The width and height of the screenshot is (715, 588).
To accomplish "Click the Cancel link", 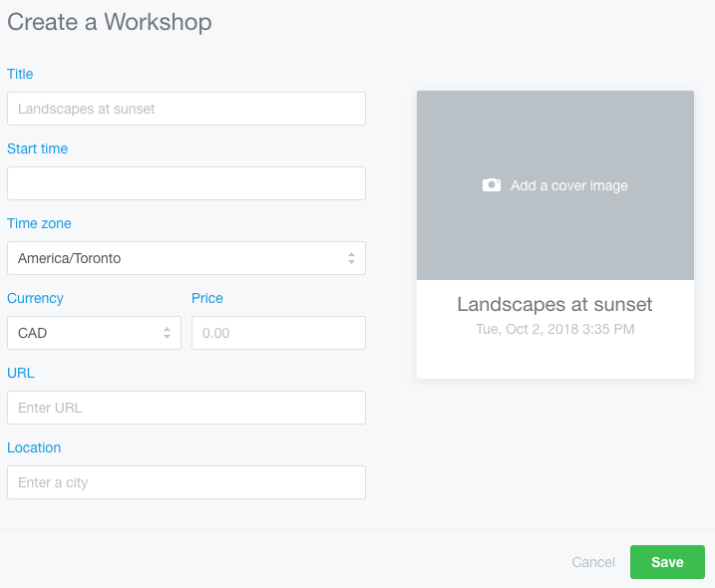I will (593, 562).
